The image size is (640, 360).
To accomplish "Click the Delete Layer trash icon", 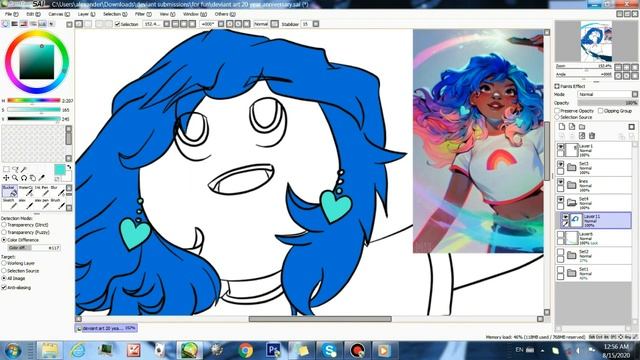I will coord(592,136).
